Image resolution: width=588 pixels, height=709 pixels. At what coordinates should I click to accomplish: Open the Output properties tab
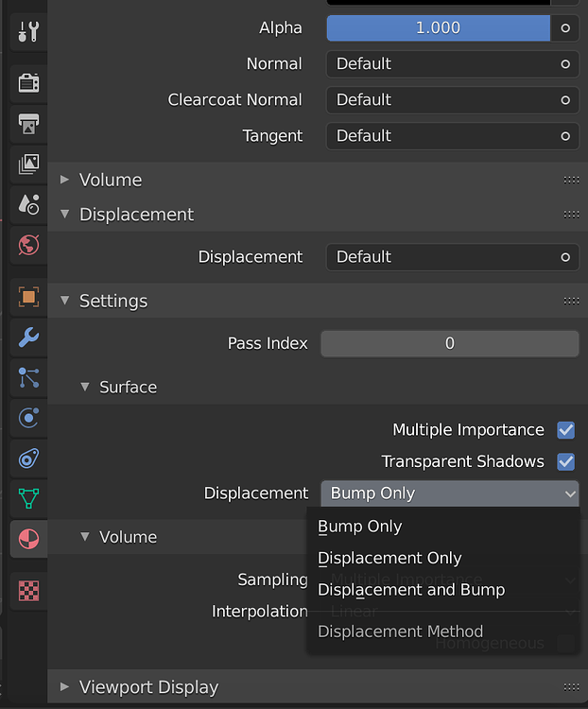[28, 124]
